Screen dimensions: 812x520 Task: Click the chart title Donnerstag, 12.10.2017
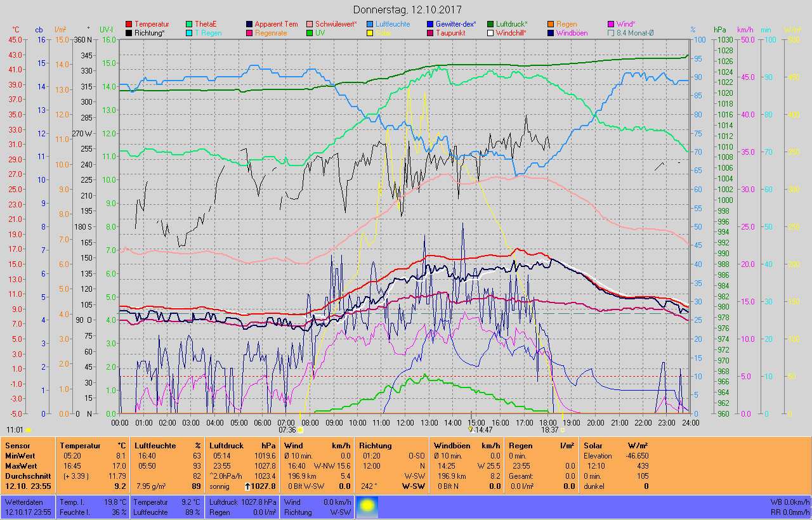(407, 10)
